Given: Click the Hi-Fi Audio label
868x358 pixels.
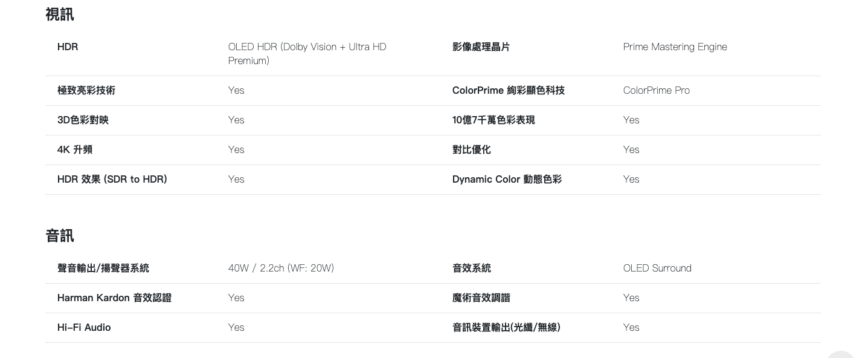Looking at the screenshot, I should (84, 327).
